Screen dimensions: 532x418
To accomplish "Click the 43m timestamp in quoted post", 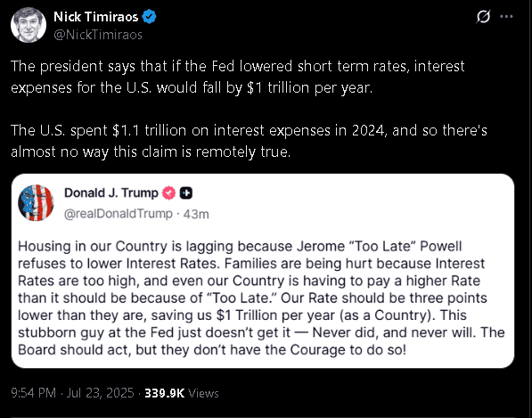I will pyautogui.click(x=196, y=215).
